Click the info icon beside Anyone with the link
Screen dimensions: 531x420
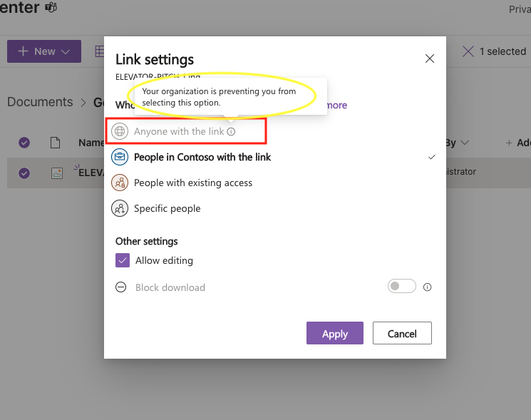point(231,132)
